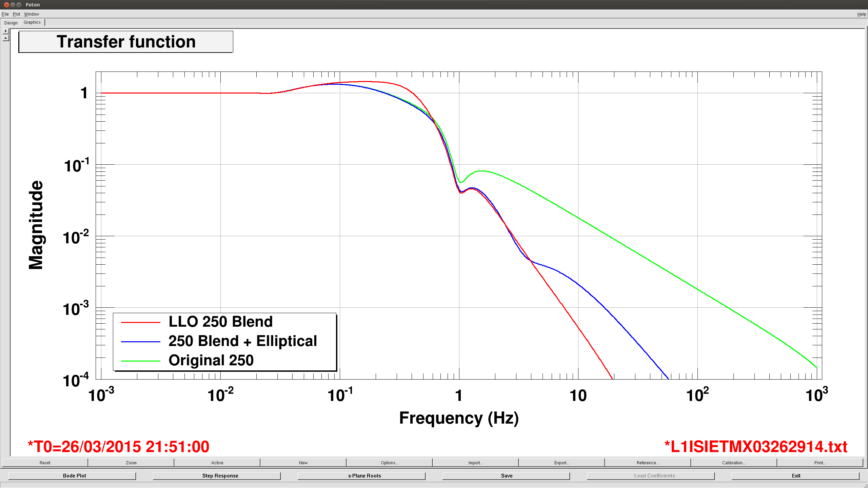
Task: Click the Foton window title text
Action: (33, 5)
